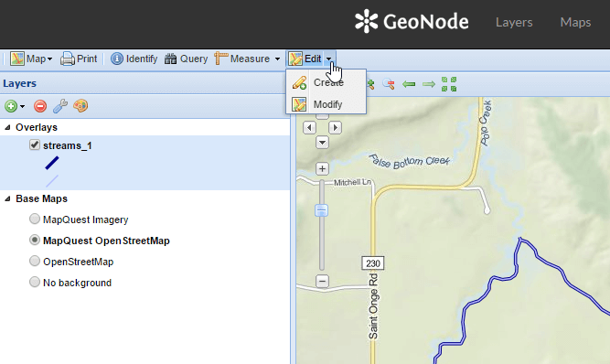Viewport: 610px width, 364px height.
Task: Click the map zoom in plus button
Action: click(x=322, y=169)
